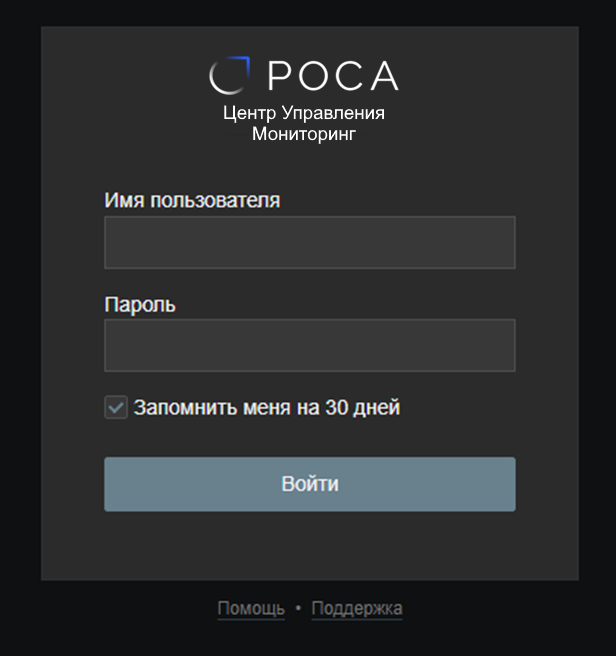Image resolution: width=616 pixels, height=656 pixels.
Task: Submit the form with the Войти button
Action: (309, 484)
